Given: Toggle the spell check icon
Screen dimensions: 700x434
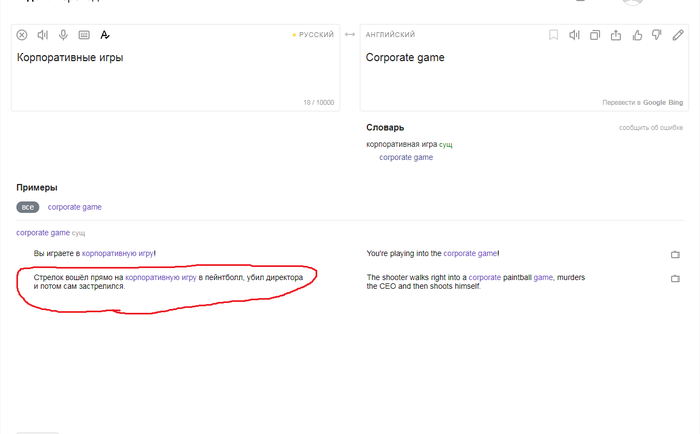Looking at the screenshot, I should [x=104, y=35].
